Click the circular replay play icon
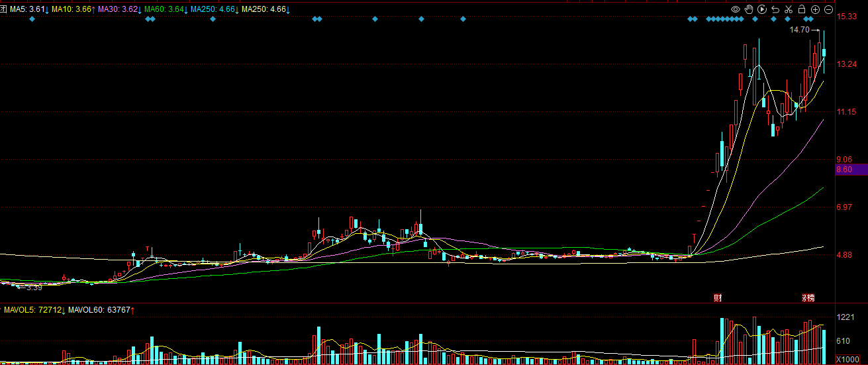Viewport: 868px width, 365px height. (762, 9)
